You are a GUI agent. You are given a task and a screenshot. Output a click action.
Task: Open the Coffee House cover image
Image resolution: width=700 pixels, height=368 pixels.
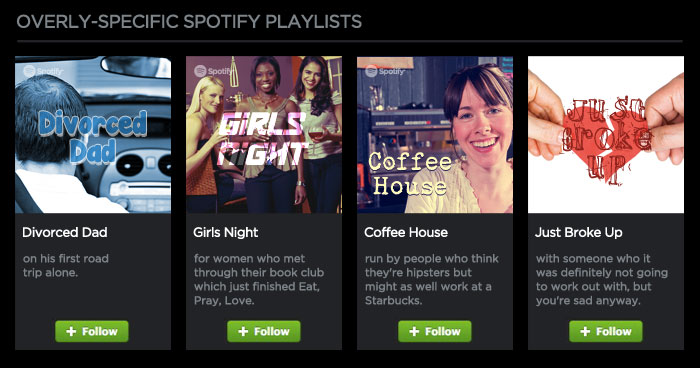click(435, 134)
